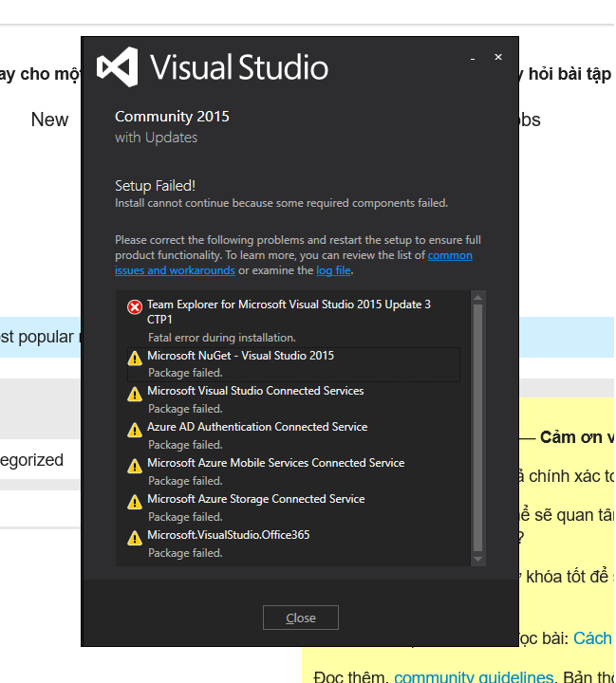The width and height of the screenshot is (616, 683).
Task: Select Microsoft Visual Studio Connected Services entry
Action: (x=293, y=400)
